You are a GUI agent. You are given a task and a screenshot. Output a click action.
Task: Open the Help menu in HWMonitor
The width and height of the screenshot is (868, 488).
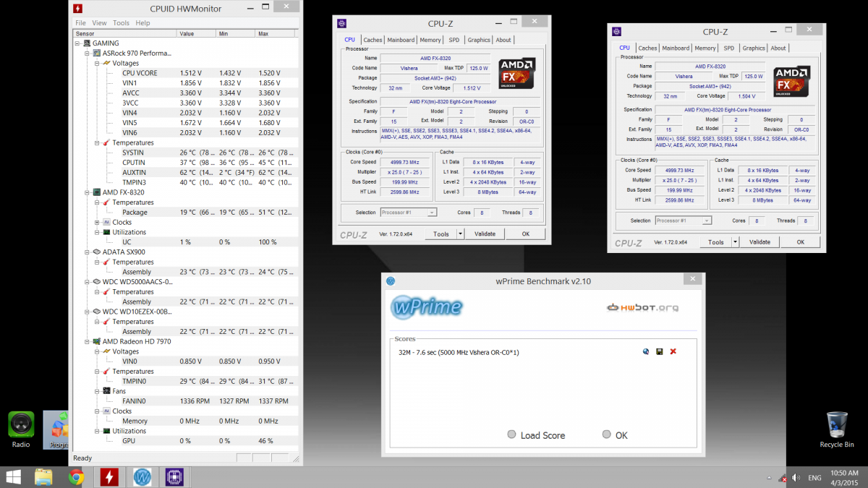[x=142, y=23]
